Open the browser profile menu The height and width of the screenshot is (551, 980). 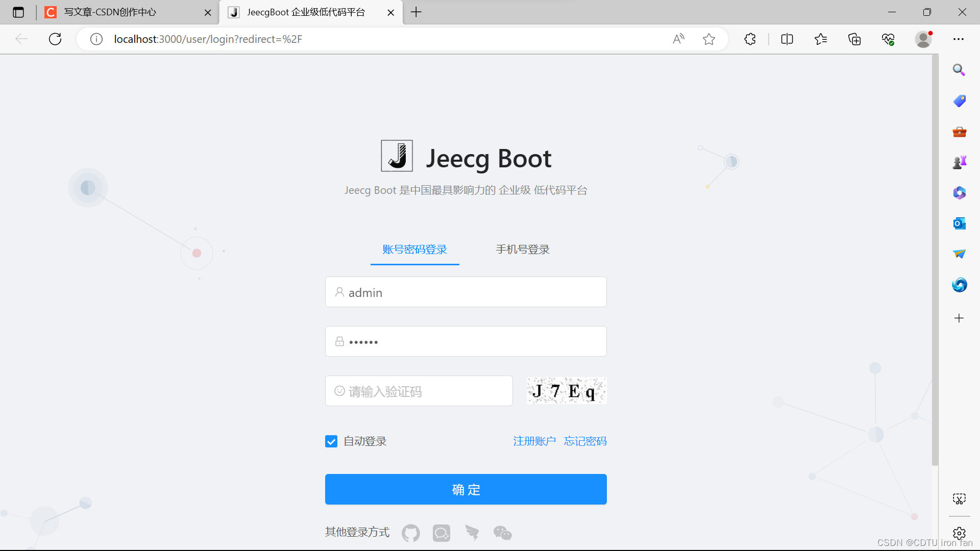coord(924,39)
